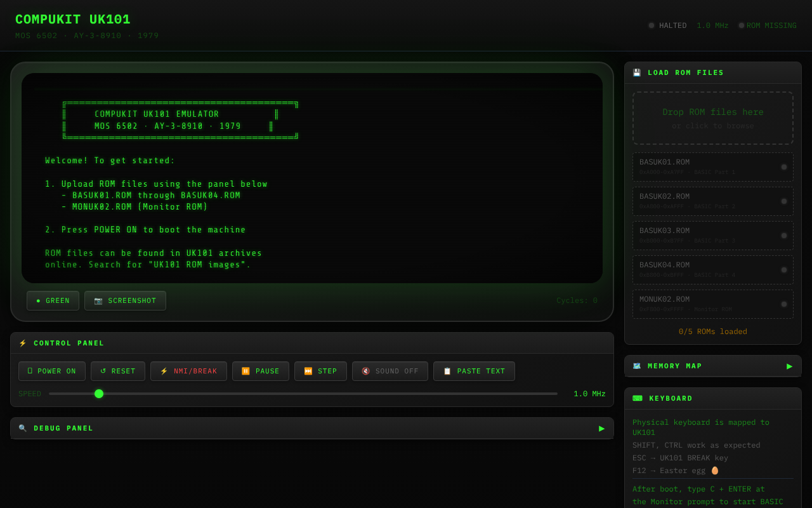Click the Drop ROM files here zone
The width and height of the screenshot is (812, 508).
coord(712,117)
